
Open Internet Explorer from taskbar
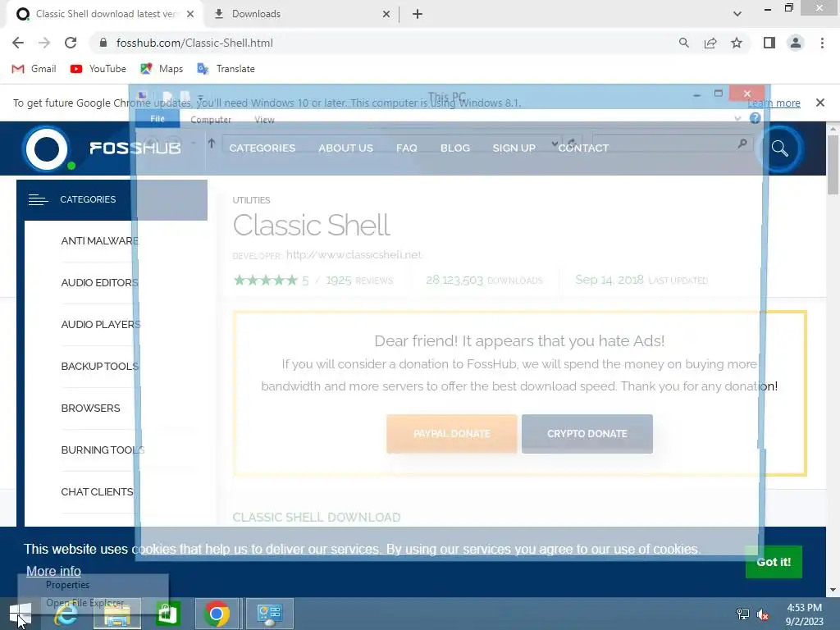tap(66, 614)
